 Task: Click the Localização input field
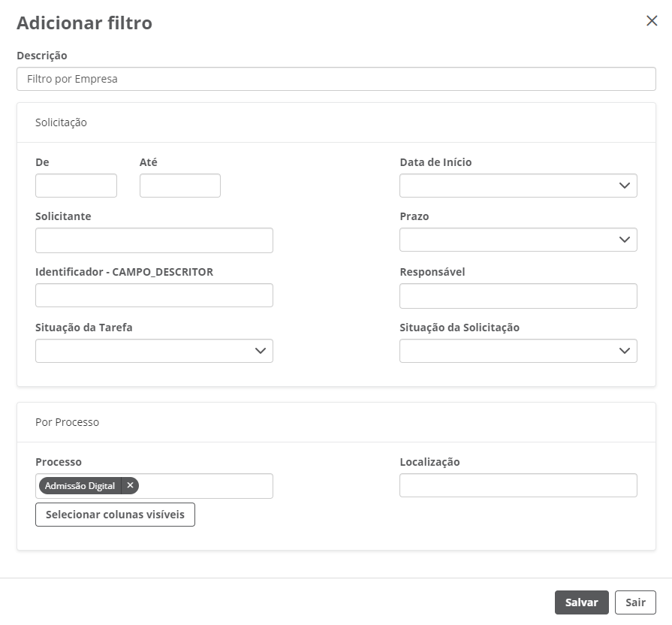(518, 485)
